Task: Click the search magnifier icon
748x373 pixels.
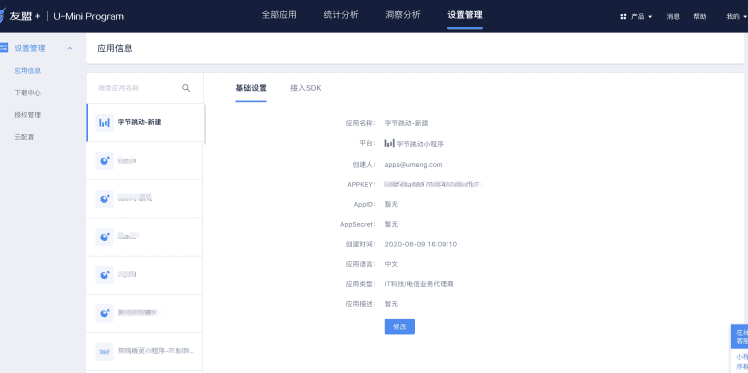Action: pyautogui.click(x=186, y=88)
